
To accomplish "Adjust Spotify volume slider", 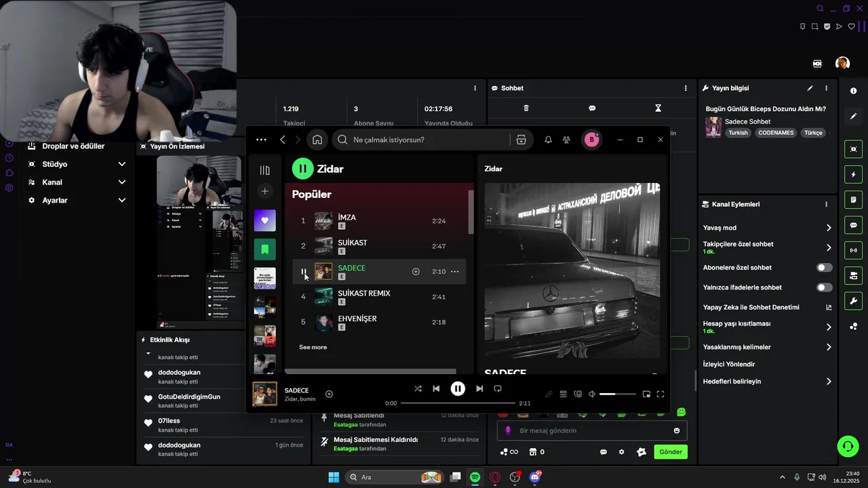I will point(618,394).
